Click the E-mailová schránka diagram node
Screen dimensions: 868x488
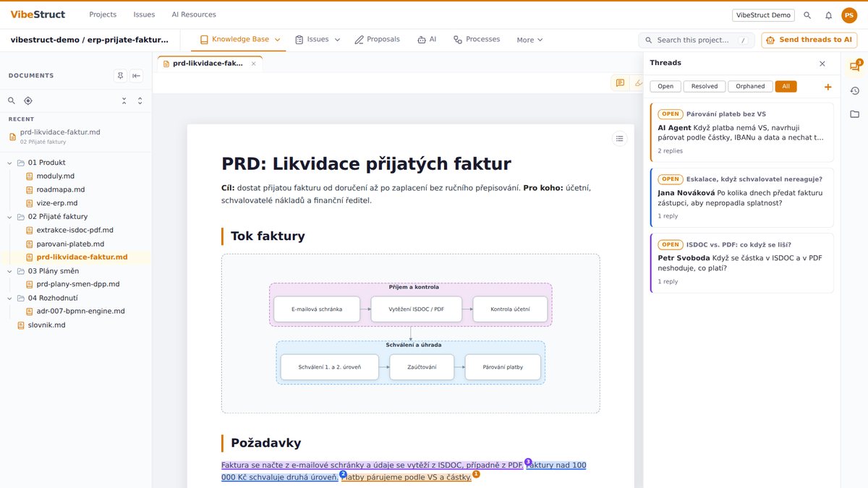tap(317, 309)
